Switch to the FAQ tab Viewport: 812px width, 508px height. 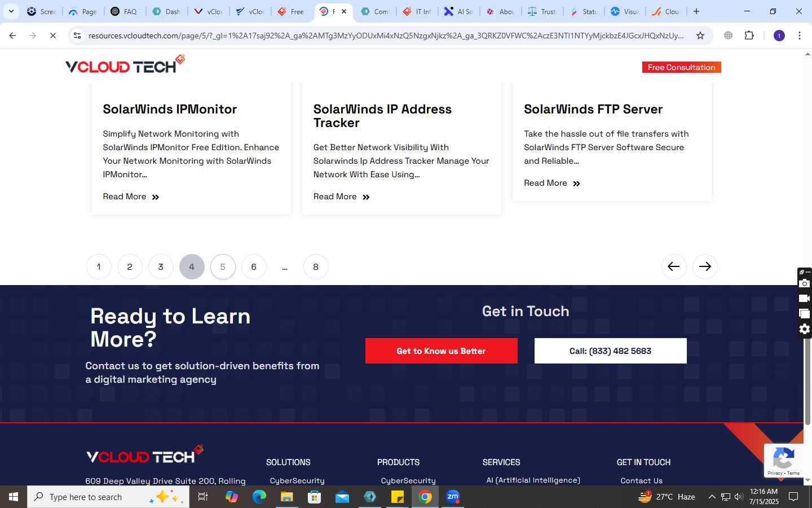(125, 11)
